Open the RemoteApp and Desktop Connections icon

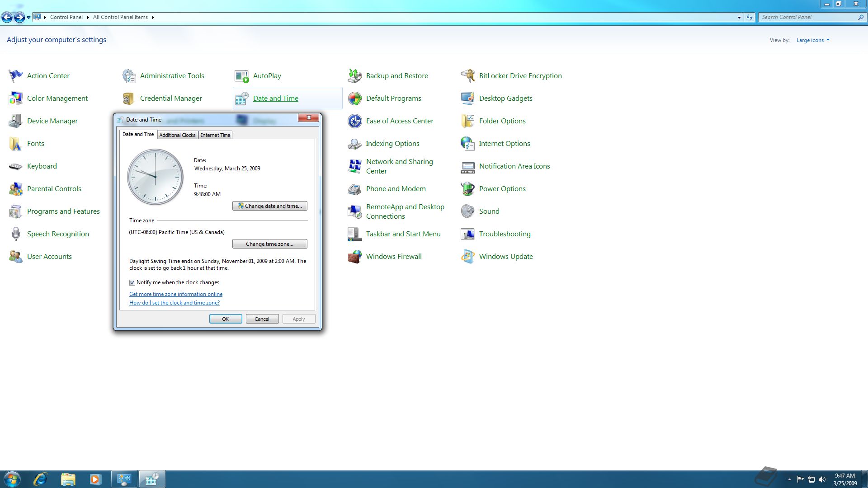click(355, 211)
